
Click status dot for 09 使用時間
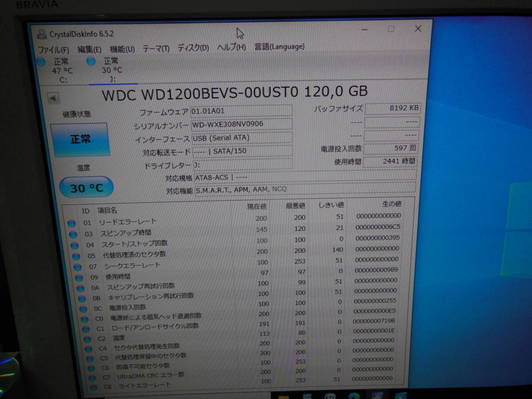pyautogui.click(x=79, y=278)
